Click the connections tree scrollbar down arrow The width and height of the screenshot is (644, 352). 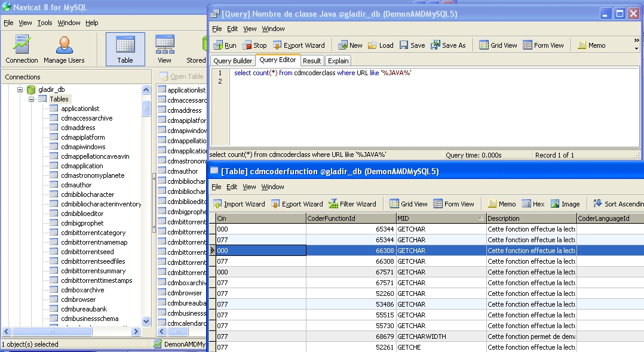(x=146, y=322)
